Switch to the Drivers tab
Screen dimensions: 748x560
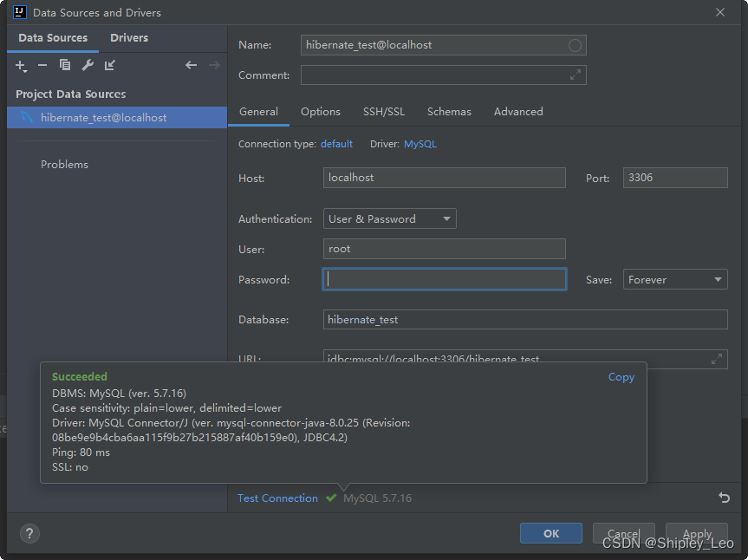(129, 37)
